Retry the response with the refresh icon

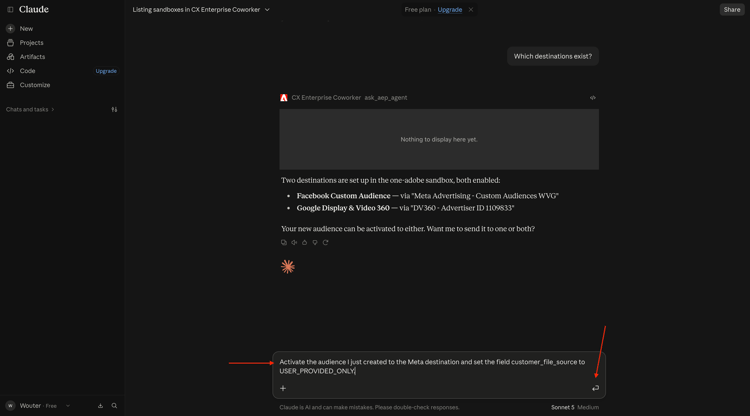coord(325,242)
